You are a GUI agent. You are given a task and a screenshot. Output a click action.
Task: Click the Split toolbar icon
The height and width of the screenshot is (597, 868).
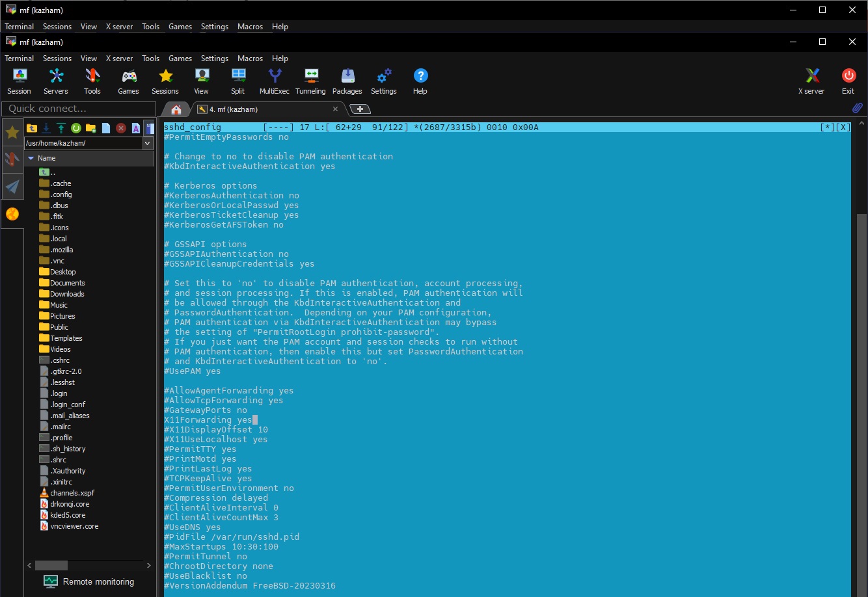(x=238, y=81)
